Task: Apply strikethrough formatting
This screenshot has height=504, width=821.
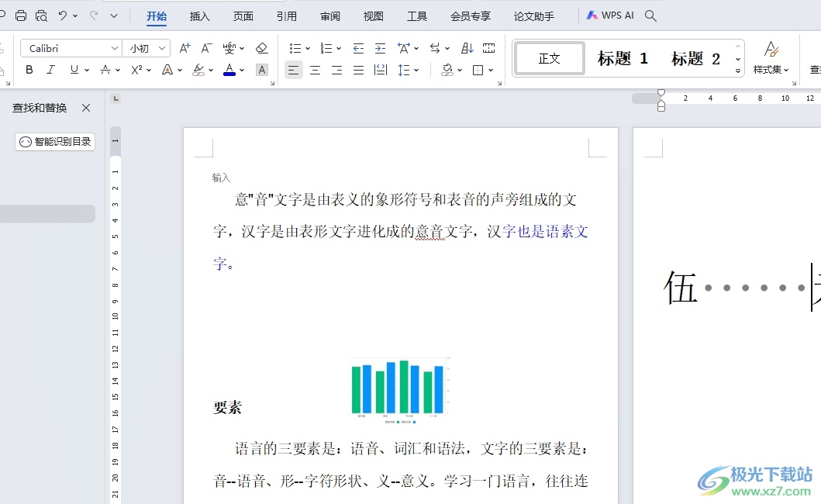Action: pos(105,70)
